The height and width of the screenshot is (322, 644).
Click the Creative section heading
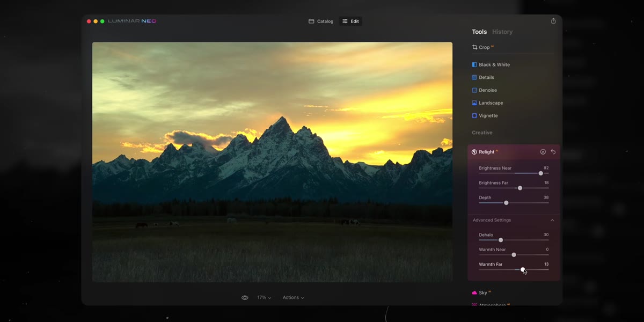coord(482,133)
